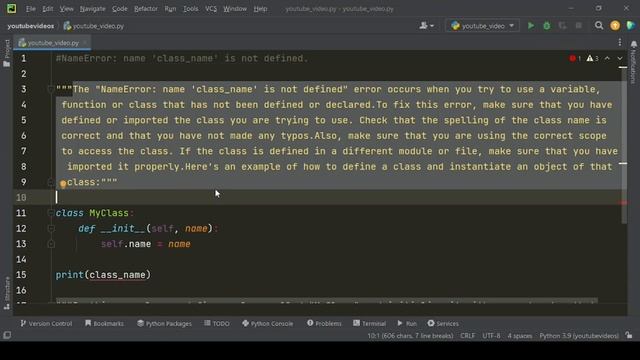Open the File menu
Viewport: 640px width, 360px height.
pyautogui.click(x=31, y=9)
